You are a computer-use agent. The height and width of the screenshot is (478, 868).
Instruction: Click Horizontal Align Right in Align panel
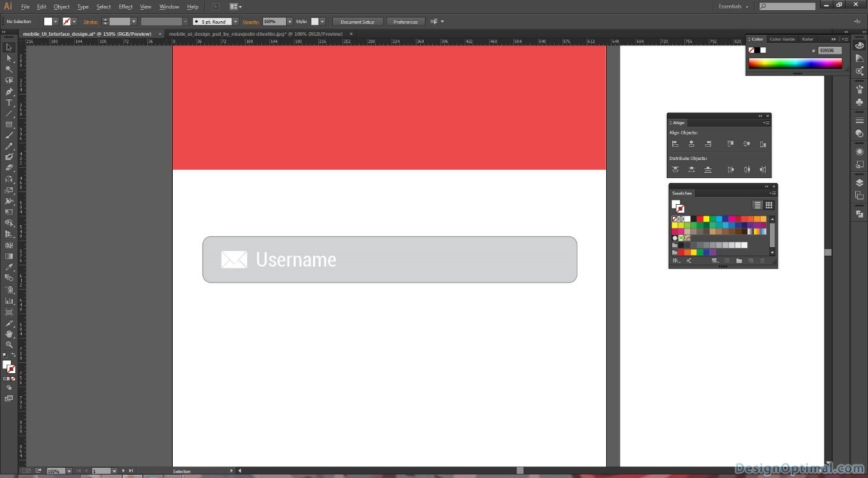point(707,144)
